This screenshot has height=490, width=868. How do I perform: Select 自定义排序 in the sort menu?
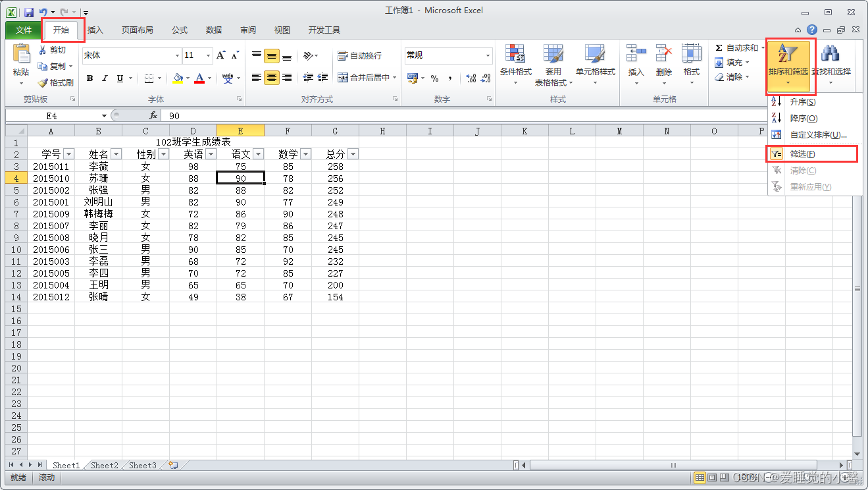point(815,135)
